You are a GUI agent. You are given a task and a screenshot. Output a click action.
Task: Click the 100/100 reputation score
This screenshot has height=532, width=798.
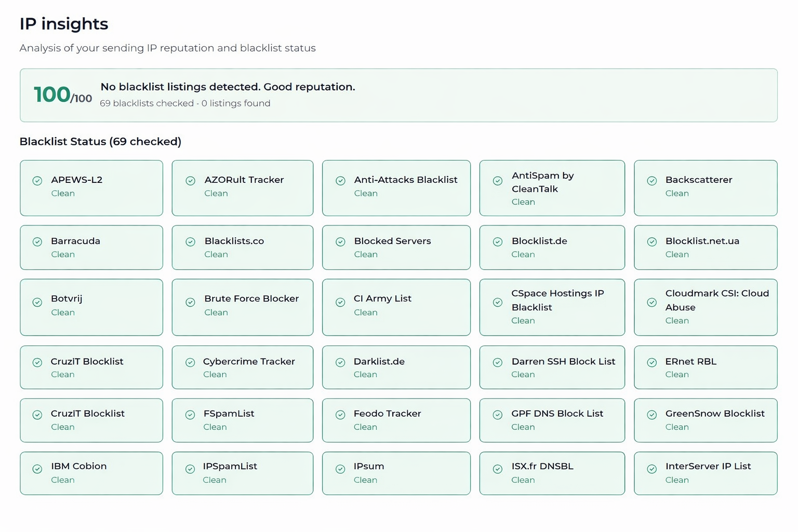pos(62,95)
